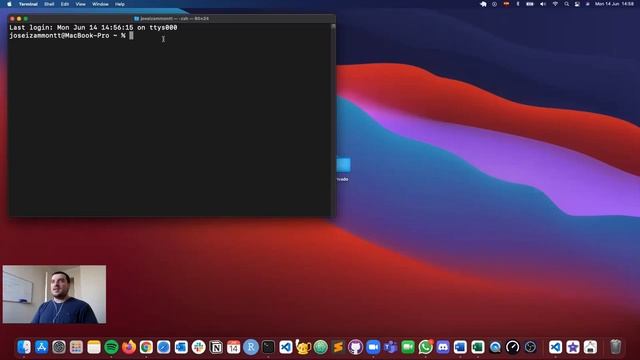Open Calendar showing 14 in Dock

click(233, 347)
